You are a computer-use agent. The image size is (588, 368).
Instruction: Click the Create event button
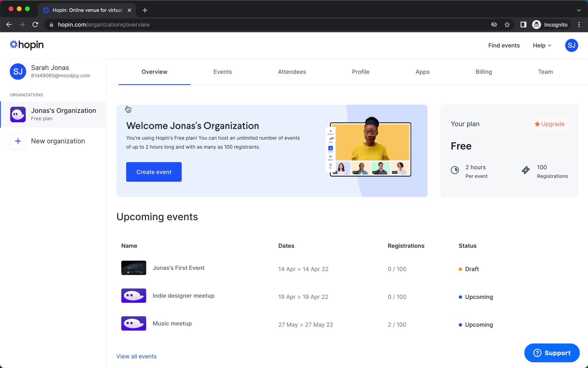pos(154,172)
